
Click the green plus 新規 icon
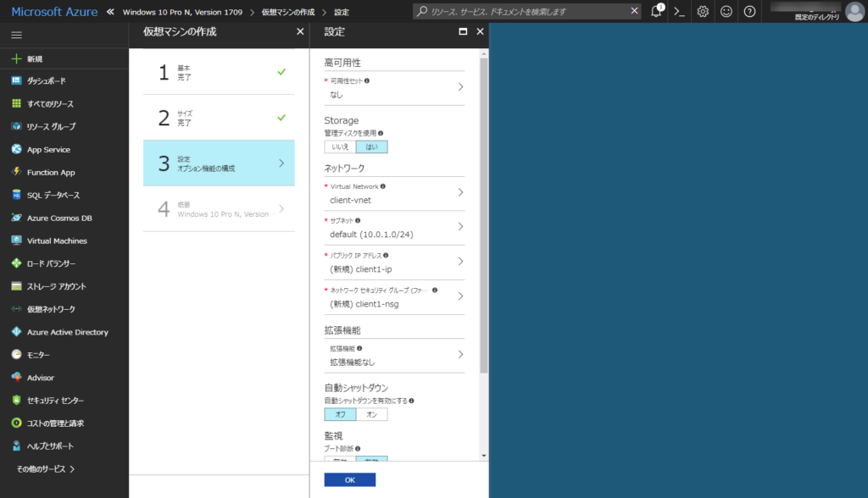pyautogui.click(x=17, y=58)
